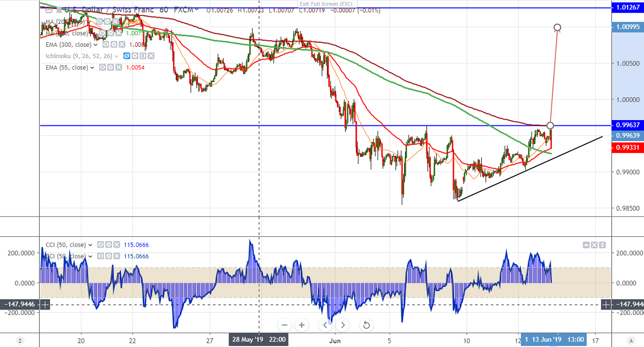Screen dimensions: 644x347
Task: Remove the EMA (55, close) indicator
Action: [119, 67]
